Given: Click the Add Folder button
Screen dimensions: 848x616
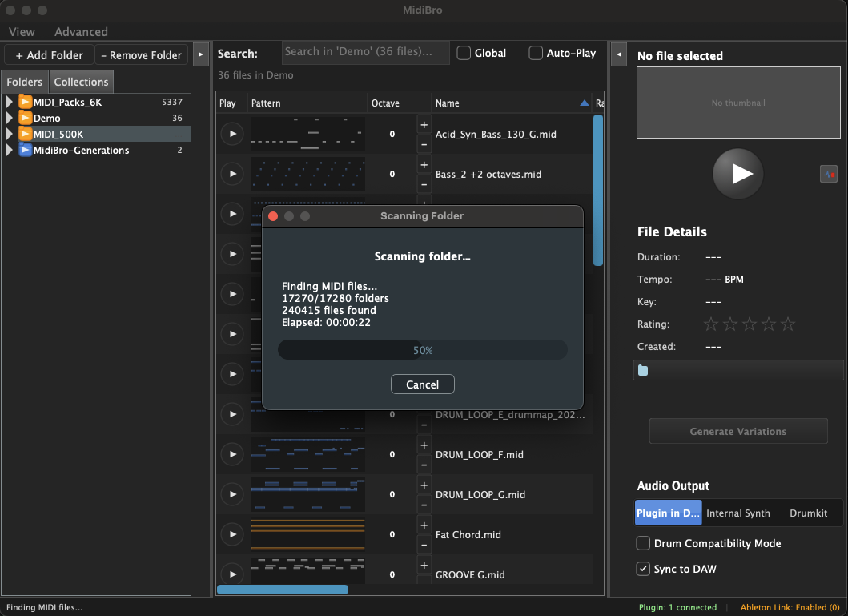Looking at the screenshot, I should [49, 55].
